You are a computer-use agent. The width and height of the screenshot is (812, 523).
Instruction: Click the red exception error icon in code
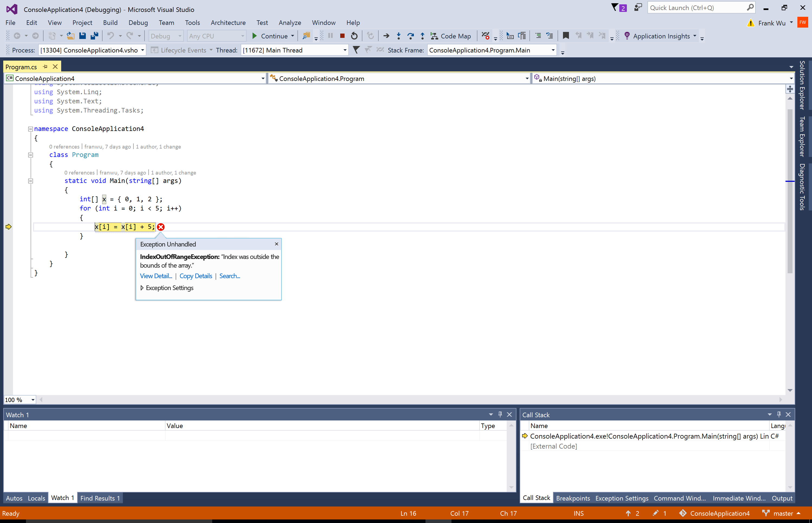point(161,227)
